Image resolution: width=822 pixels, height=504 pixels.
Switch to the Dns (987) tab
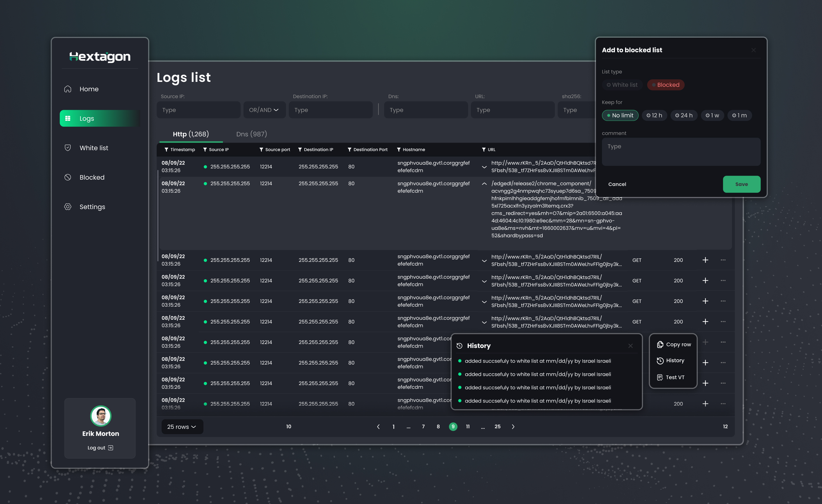(251, 134)
